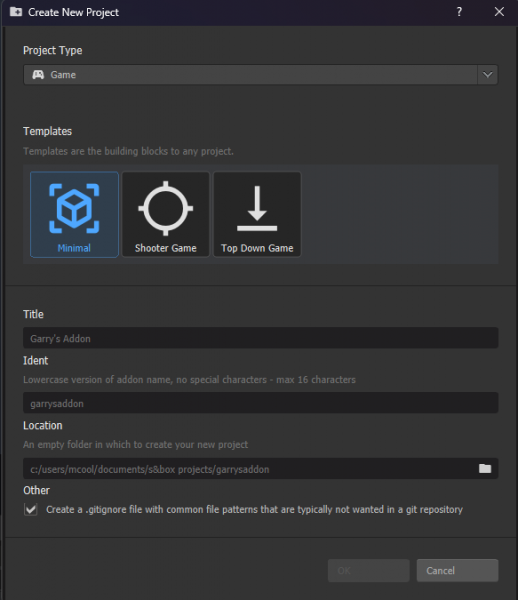Click the 'Lowercase version of addon name' hint
This screenshot has height=600, width=518.
click(189, 380)
